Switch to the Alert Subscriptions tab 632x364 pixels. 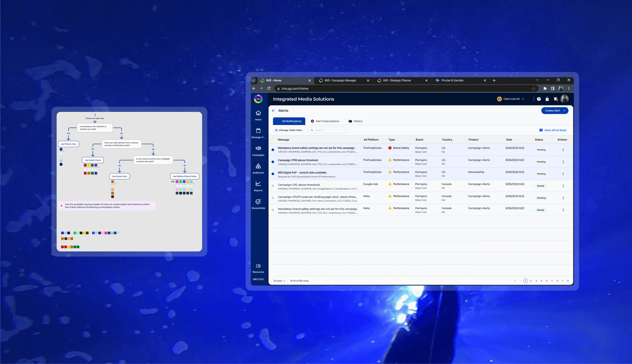(x=325, y=121)
